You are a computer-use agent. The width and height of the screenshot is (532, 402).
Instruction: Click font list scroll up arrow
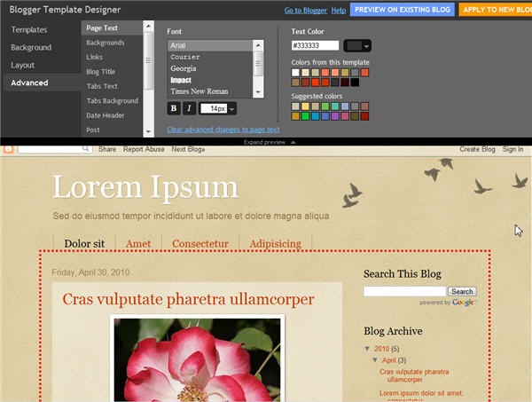[x=258, y=45]
